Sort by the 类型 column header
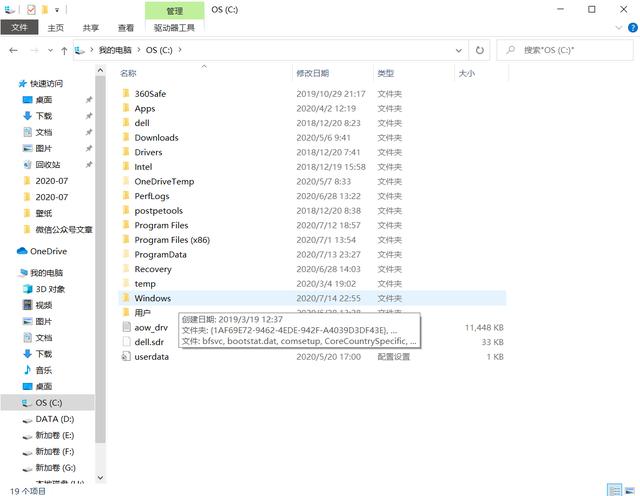Image resolution: width=640 pixels, height=496 pixels. tap(386, 73)
